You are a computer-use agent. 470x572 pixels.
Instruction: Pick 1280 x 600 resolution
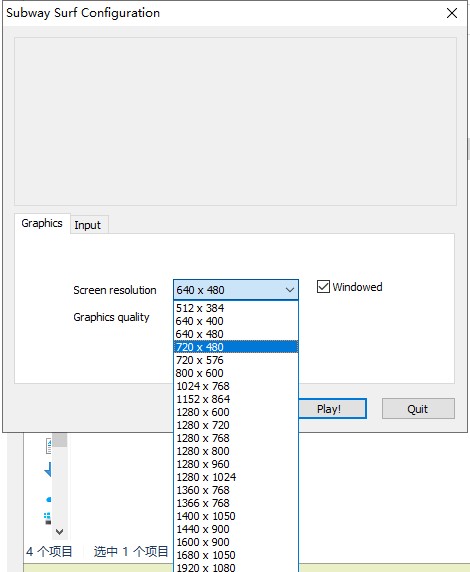tap(236, 412)
